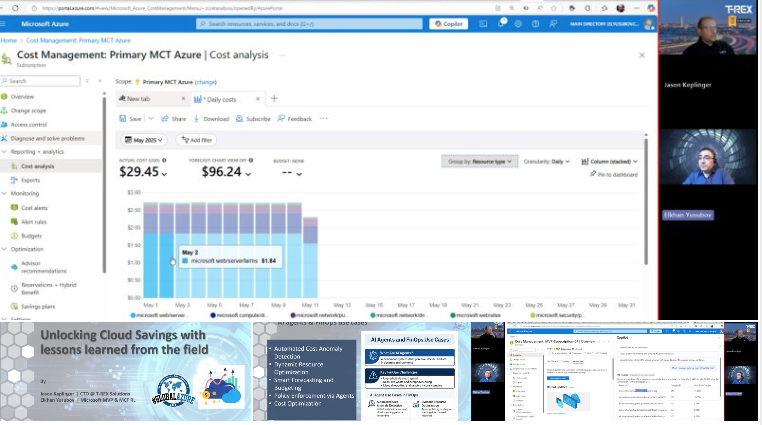Screen dimensions: 762x425
Task: Pin the chart to dashboard
Action: click(613, 174)
